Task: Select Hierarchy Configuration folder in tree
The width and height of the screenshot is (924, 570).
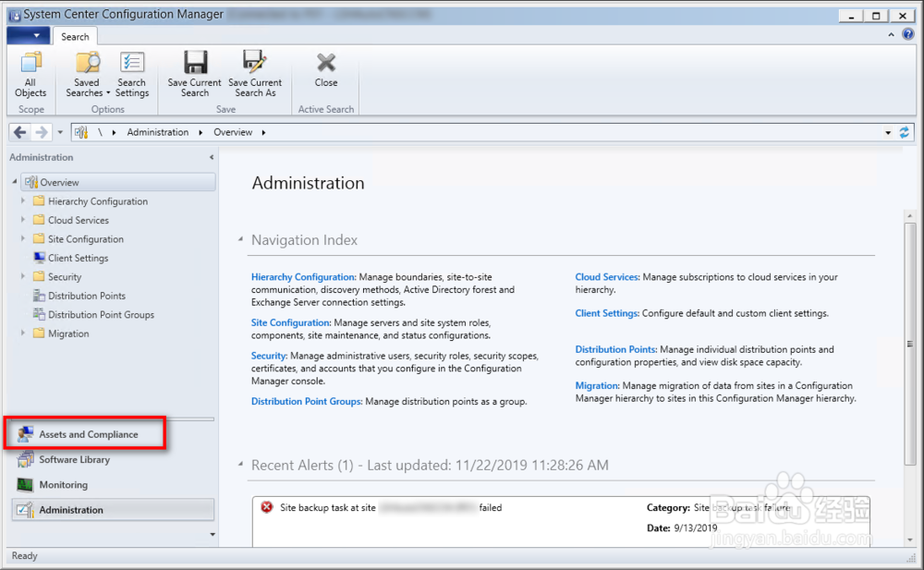Action: (91, 201)
